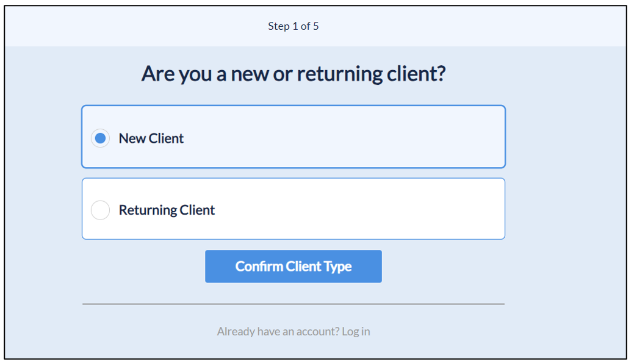The image size is (634, 364).
Task: Click empty space inside New Client card
Action: 342,137
